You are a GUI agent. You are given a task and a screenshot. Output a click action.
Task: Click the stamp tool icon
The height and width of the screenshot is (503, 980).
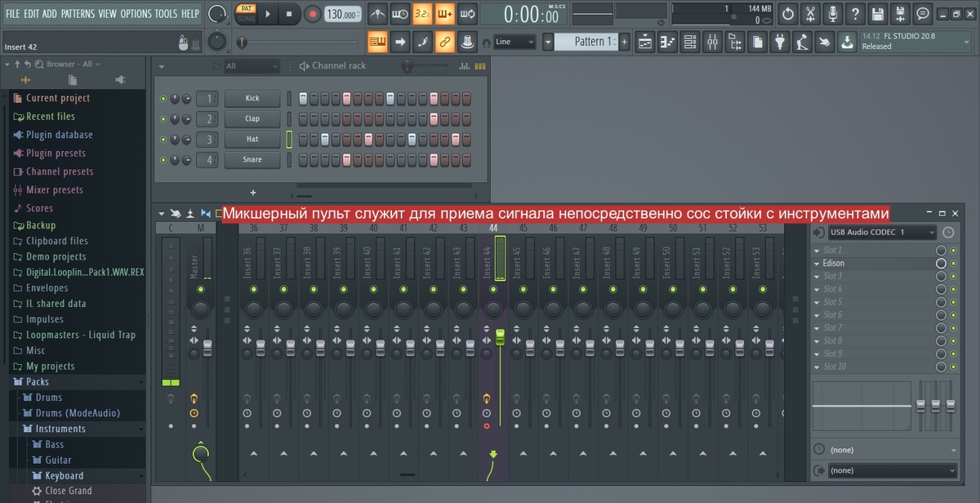click(x=467, y=41)
